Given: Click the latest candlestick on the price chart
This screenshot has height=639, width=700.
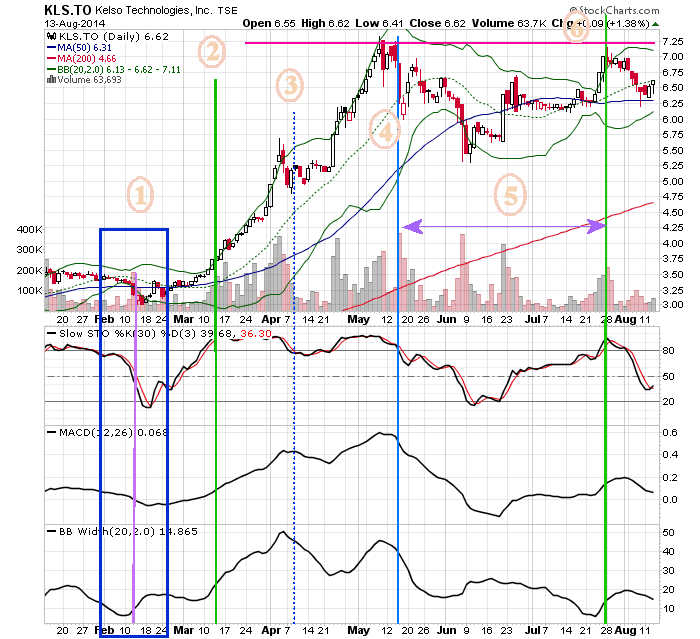Looking at the screenshot, I should click(653, 88).
